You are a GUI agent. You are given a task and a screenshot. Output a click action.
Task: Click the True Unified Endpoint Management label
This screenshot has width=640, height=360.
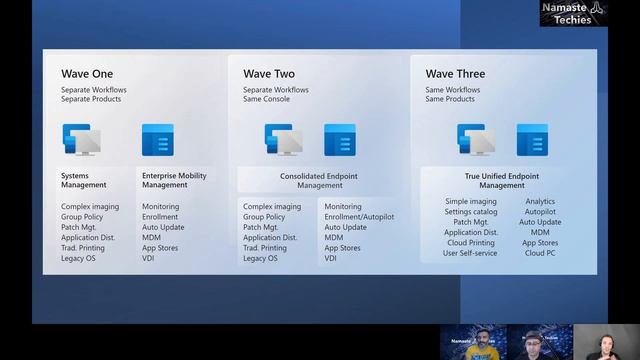click(502, 180)
